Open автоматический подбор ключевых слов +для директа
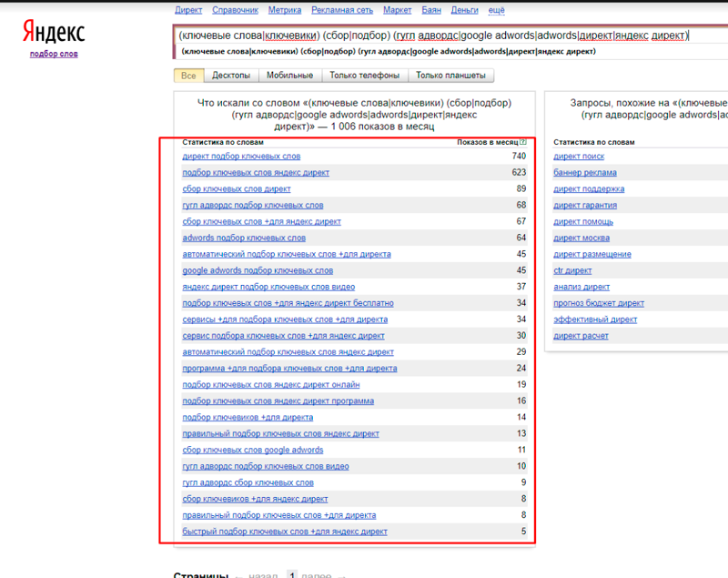Screen dimensions: 728x578 [287, 254]
